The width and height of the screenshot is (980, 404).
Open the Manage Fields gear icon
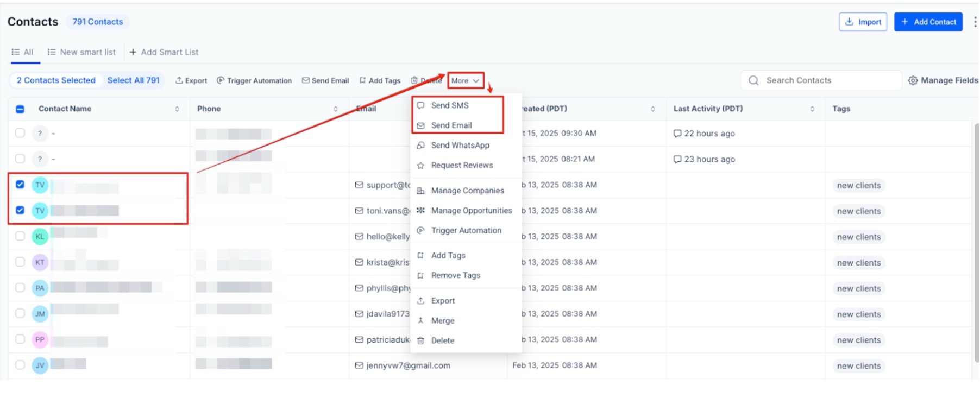pyautogui.click(x=913, y=80)
